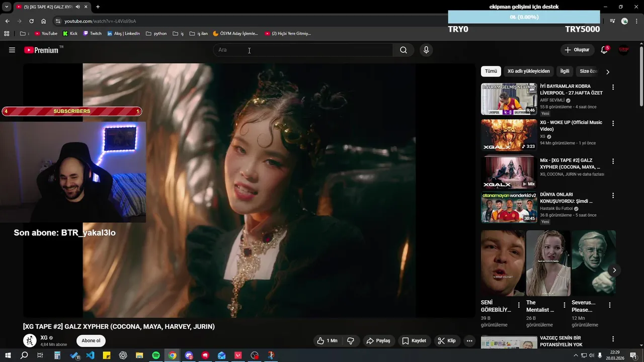Dislike the video with thumbs down
Image resolution: width=644 pixels, height=362 pixels.
click(x=351, y=341)
